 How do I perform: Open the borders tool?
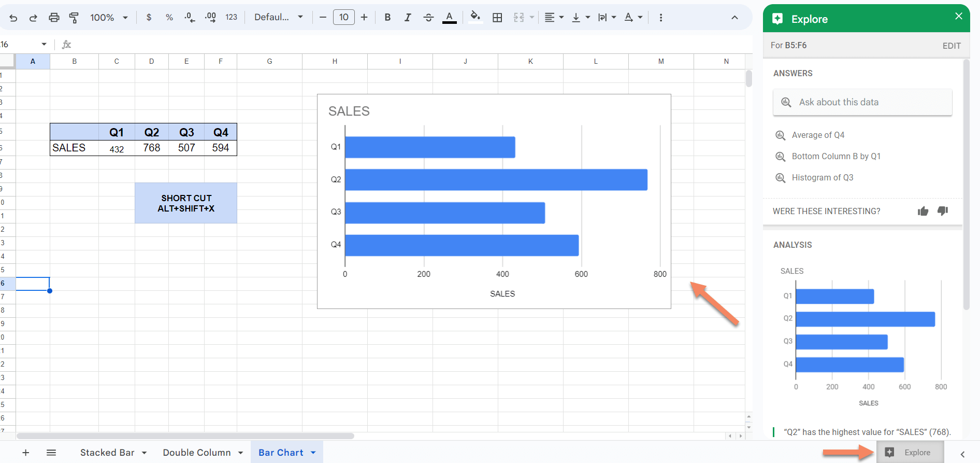497,18
